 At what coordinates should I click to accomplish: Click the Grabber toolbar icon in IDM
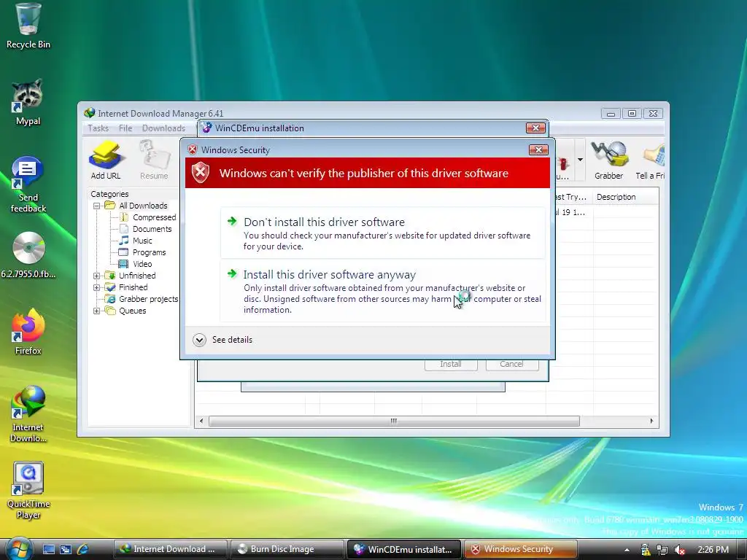(608, 160)
